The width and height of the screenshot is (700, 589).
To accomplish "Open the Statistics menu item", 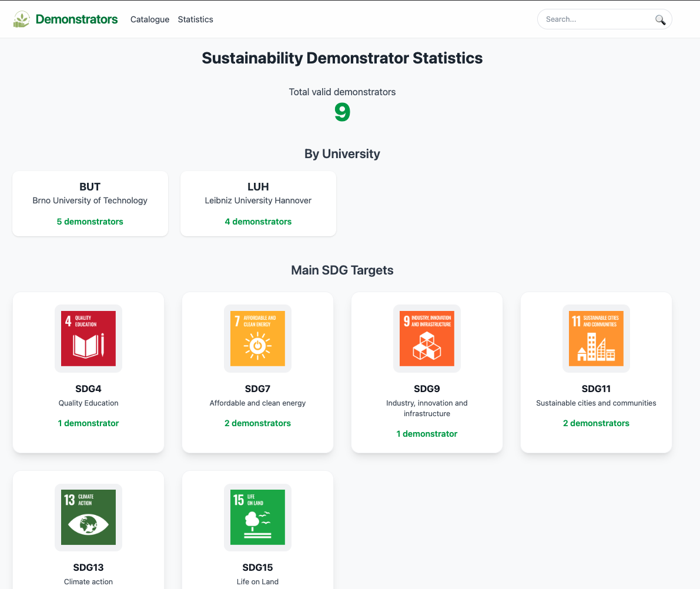I will pos(195,19).
